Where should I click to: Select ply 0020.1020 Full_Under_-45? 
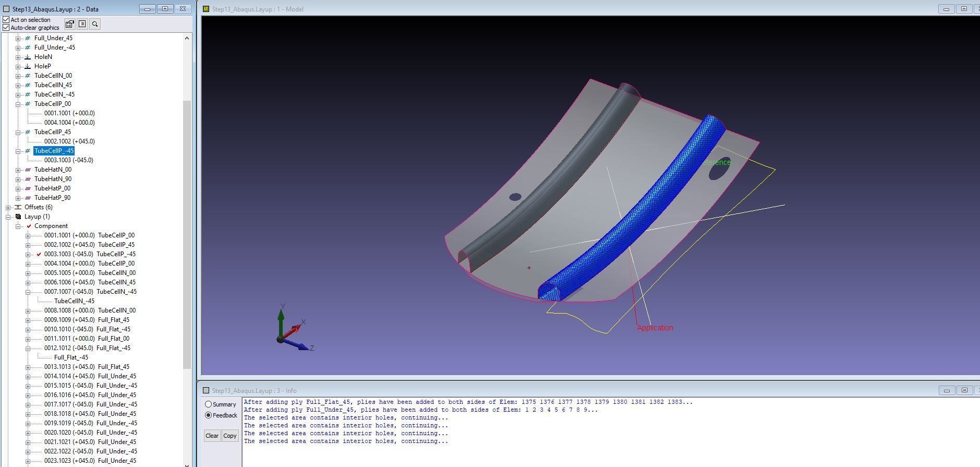91,433
